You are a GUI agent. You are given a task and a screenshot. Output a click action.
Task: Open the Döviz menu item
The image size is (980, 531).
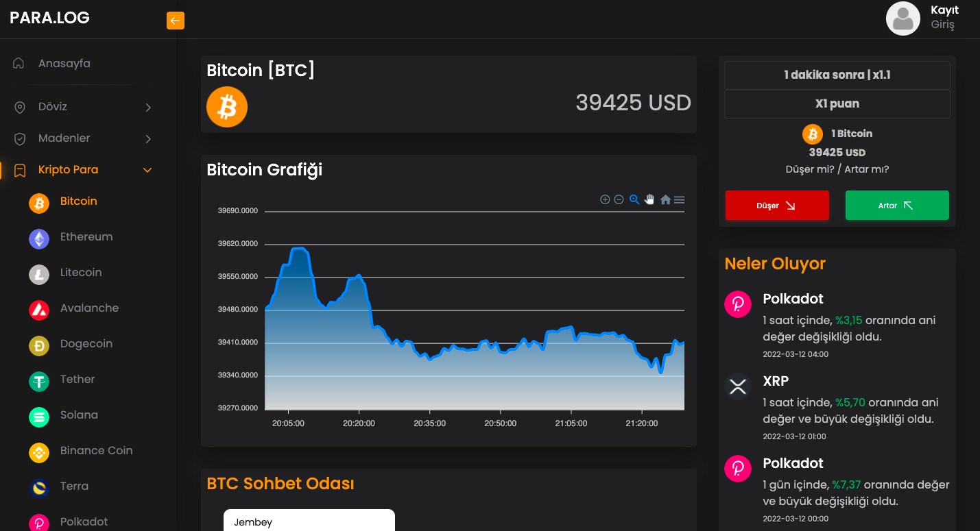click(x=53, y=107)
